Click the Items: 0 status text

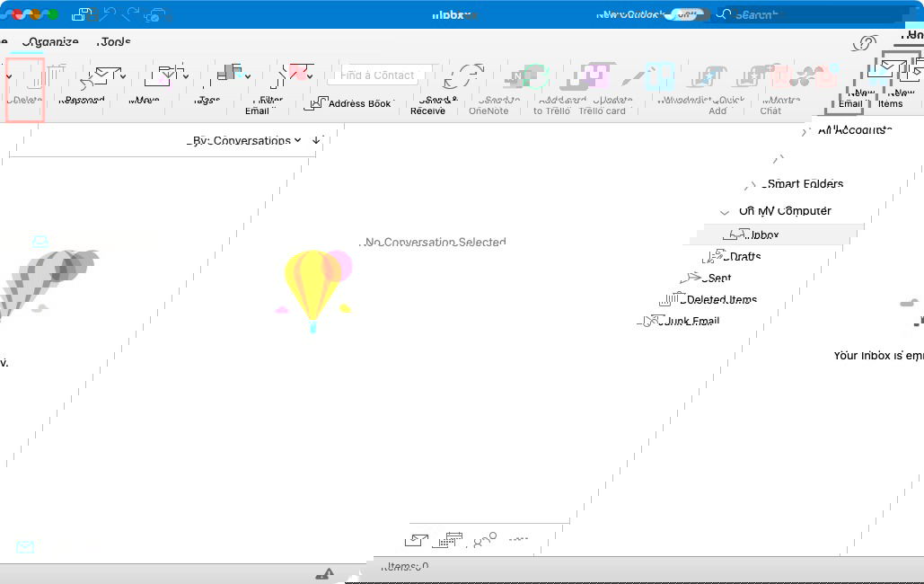pyautogui.click(x=405, y=566)
